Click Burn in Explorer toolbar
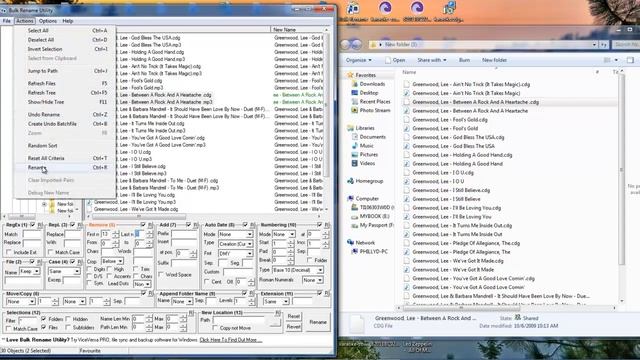Viewport: 640px width, 360px height. tap(464, 60)
